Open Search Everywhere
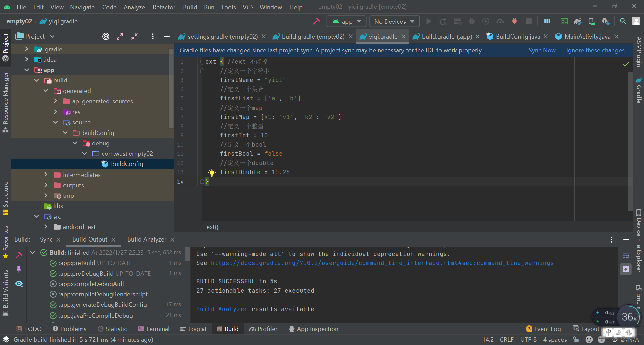 click(x=623, y=21)
